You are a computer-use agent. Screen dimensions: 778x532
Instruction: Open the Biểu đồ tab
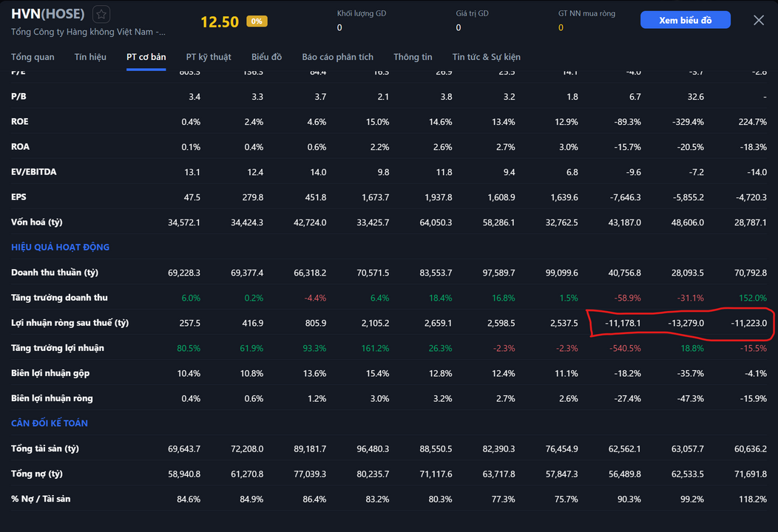266,57
